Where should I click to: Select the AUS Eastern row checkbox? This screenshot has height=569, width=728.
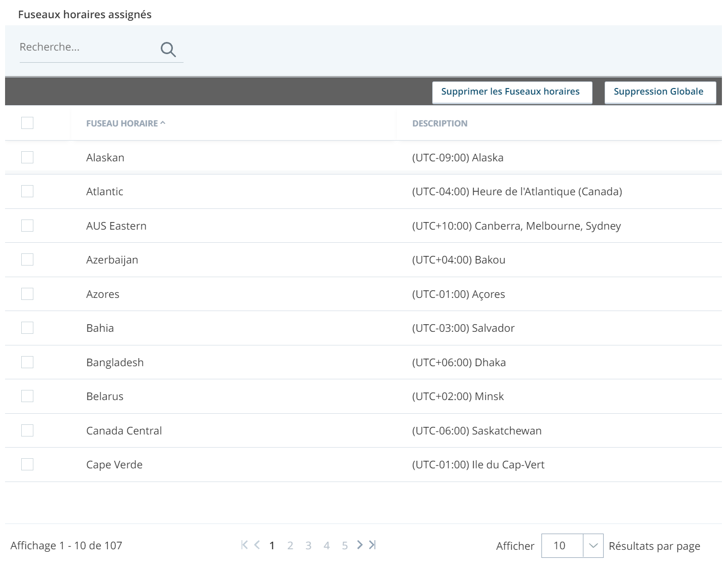click(27, 226)
